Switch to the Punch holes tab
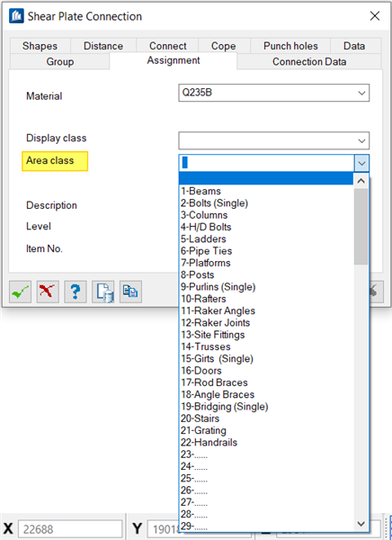The image size is (392, 540). (x=290, y=46)
